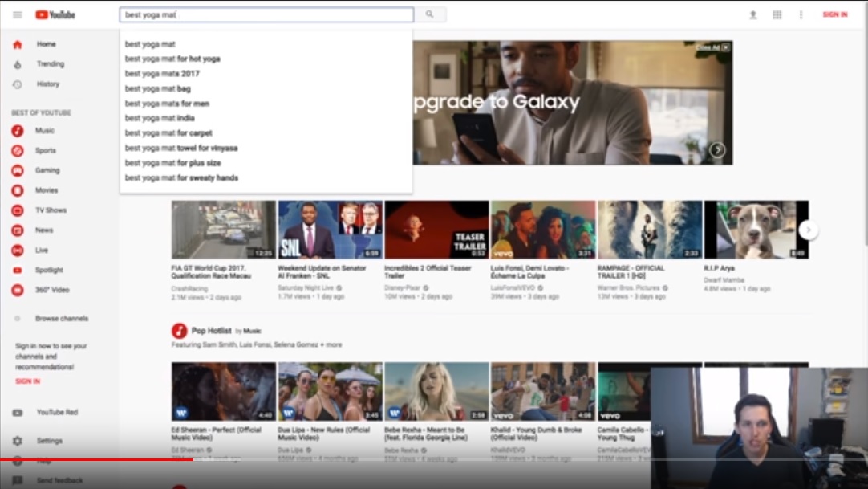Image resolution: width=868 pixels, height=489 pixels.
Task: Open YouTube Red label
Action: pos(57,413)
